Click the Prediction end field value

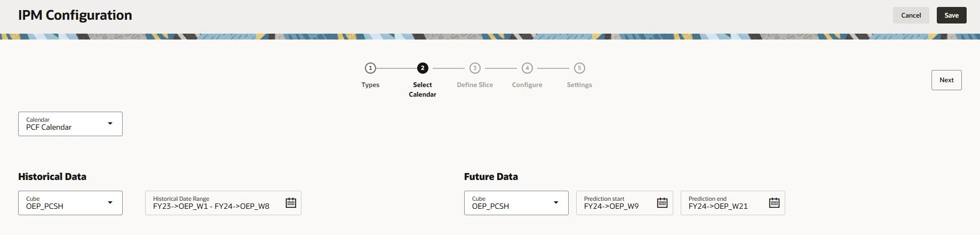pos(718,206)
